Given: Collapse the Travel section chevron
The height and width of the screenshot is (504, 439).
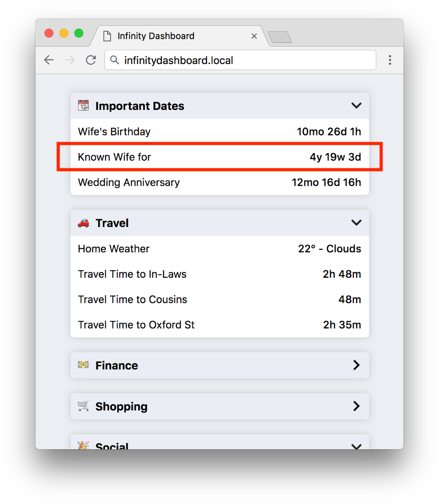Looking at the screenshot, I should coord(356,223).
